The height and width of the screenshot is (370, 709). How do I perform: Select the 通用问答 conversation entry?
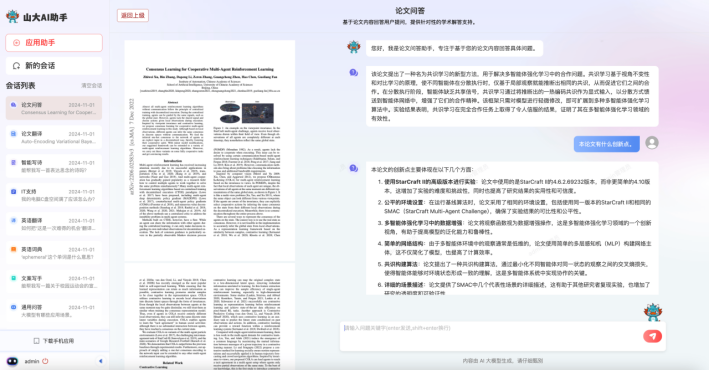click(x=54, y=311)
